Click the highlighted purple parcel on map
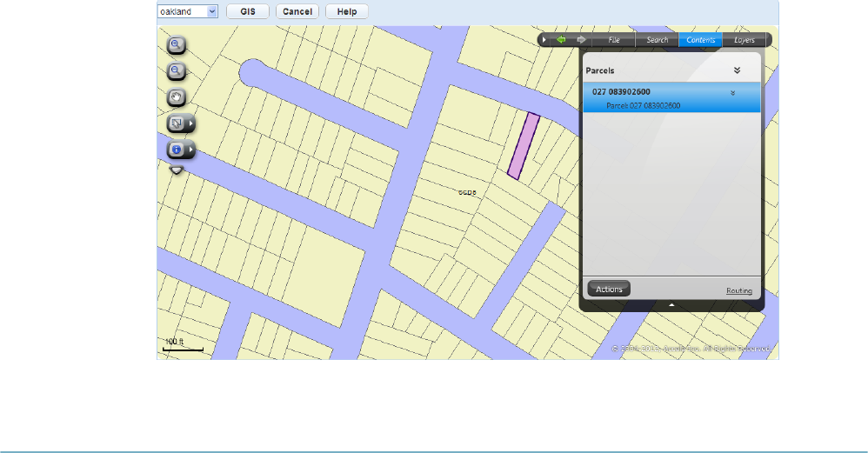This screenshot has height=453, width=868. pos(524,146)
